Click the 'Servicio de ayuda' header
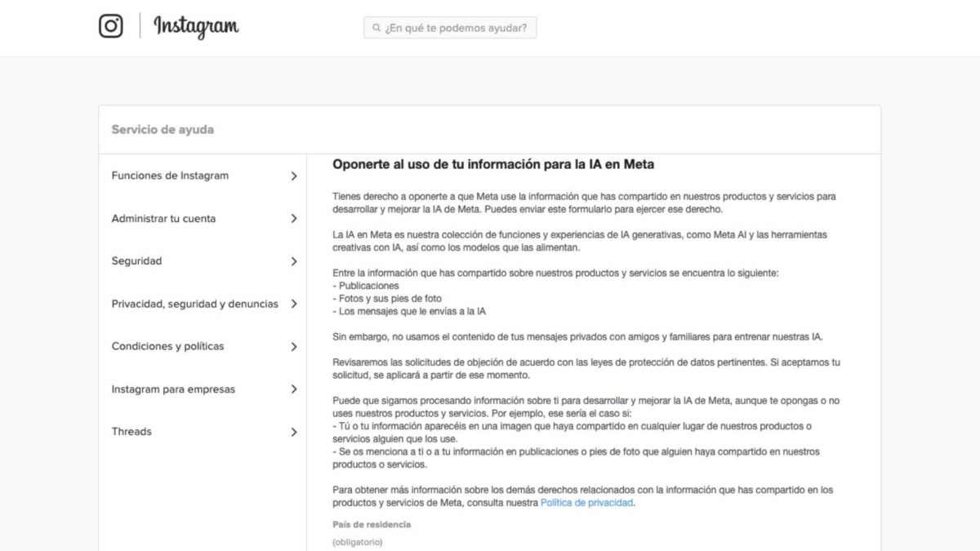This screenshot has width=980, height=551. click(163, 130)
